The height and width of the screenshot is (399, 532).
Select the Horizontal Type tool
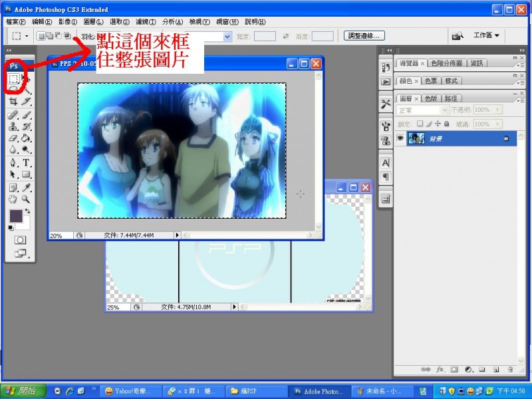(x=26, y=163)
